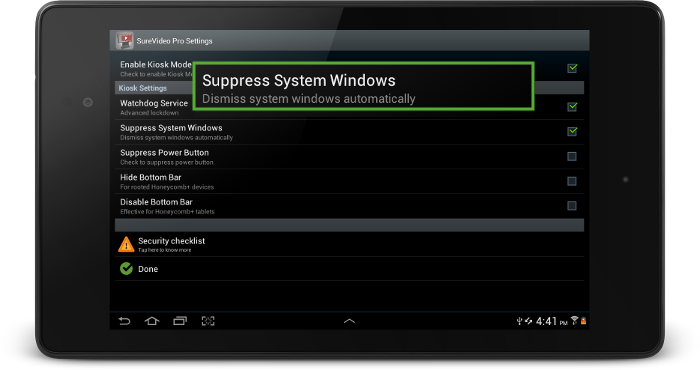
Task: Tap 'Check to suppress power button' description
Action: pyautogui.click(x=167, y=162)
